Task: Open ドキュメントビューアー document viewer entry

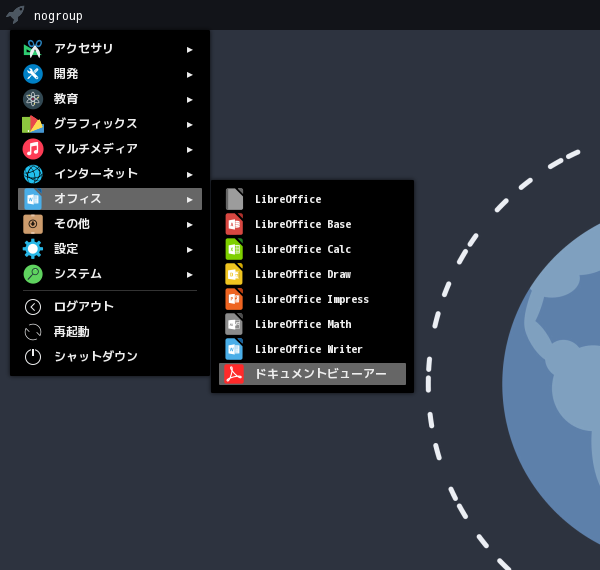Action: [312, 374]
